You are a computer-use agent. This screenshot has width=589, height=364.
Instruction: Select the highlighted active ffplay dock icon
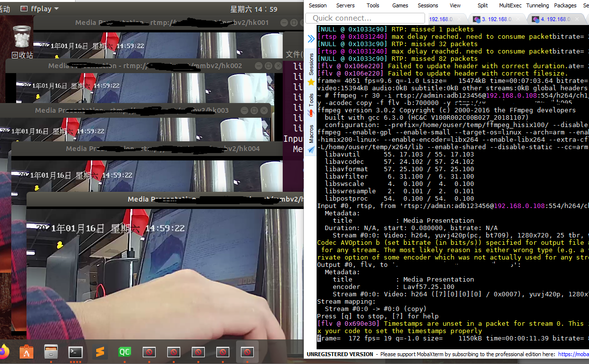(x=247, y=352)
